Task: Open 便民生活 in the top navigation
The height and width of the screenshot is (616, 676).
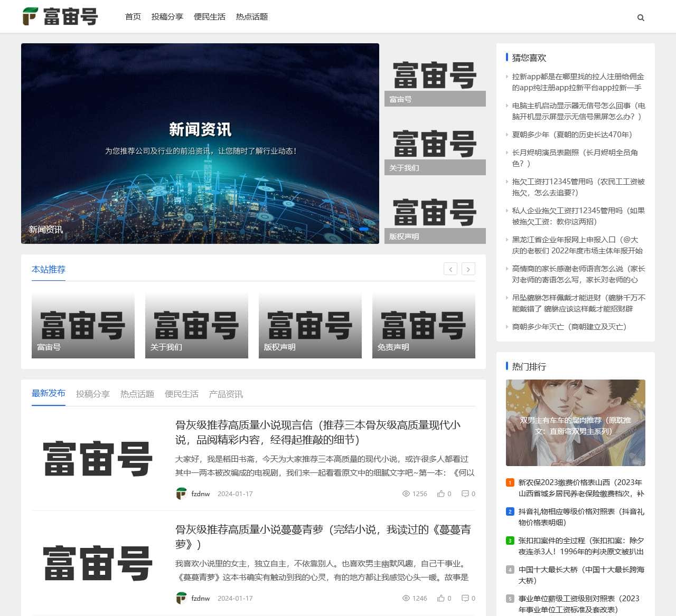Action: tap(210, 16)
